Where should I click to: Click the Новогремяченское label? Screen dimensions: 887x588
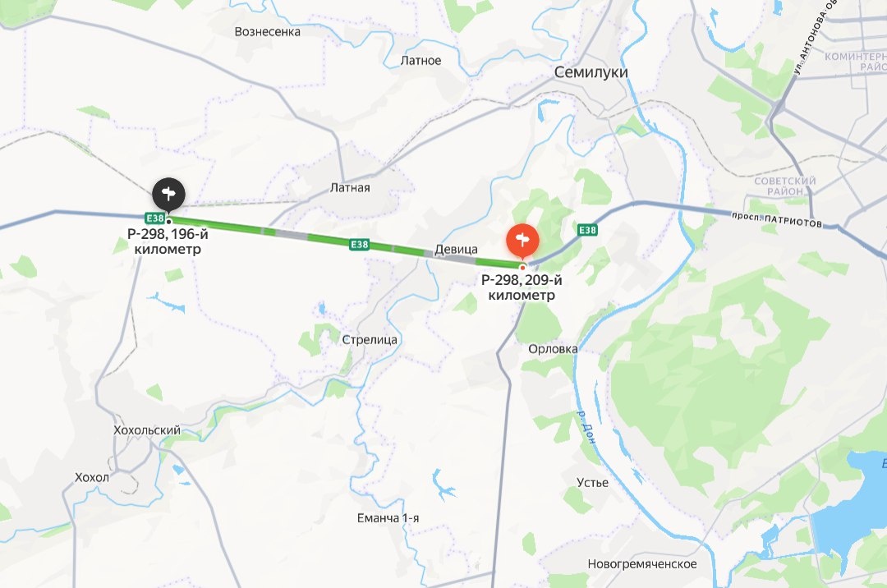642,563
